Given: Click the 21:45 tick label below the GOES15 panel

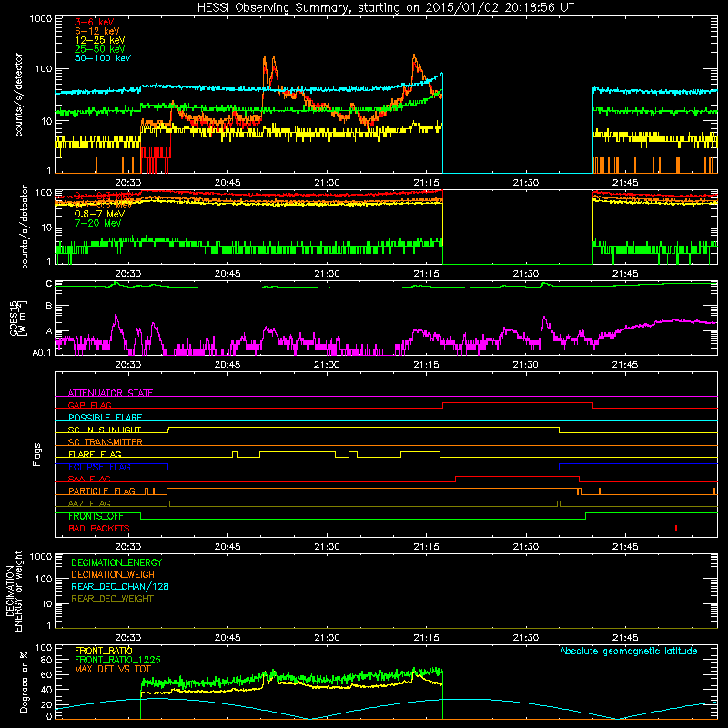Looking at the screenshot, I should pos(625,365).
